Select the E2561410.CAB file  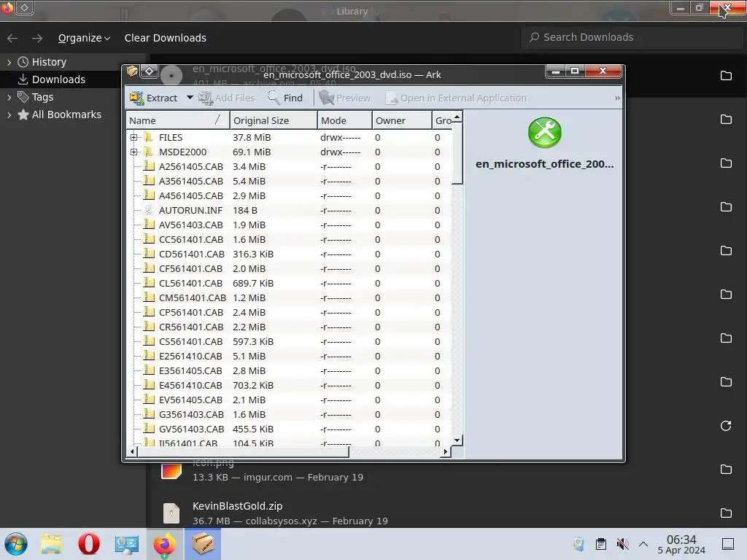[x=289, y=356]
